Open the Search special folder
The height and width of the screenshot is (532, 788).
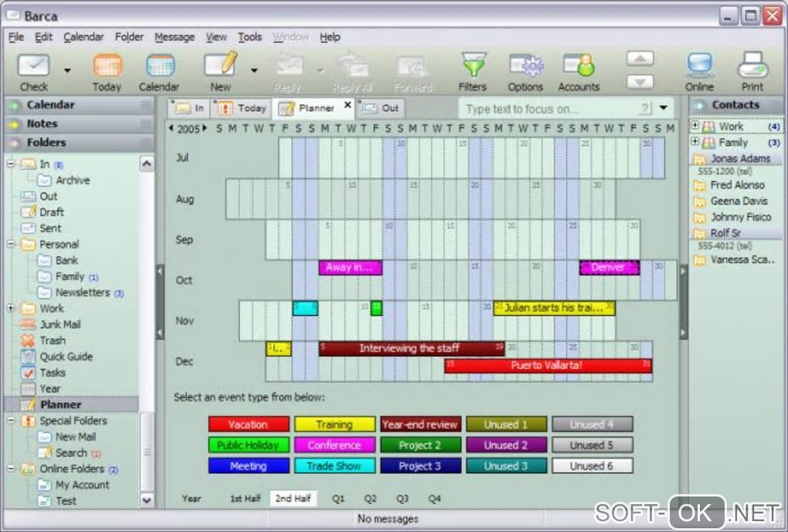click(x=71, y=452)
